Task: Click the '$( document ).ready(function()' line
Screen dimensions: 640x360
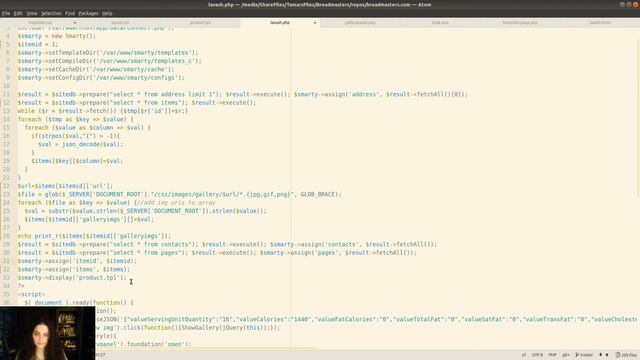Action: [x=79, y=302]
